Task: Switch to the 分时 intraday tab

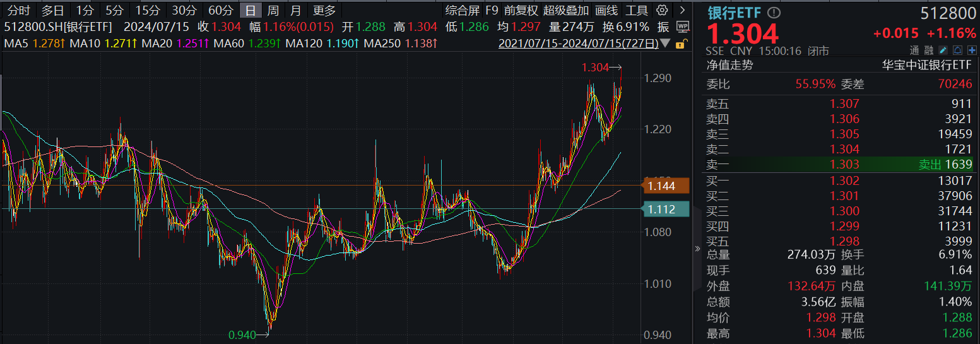Action: pos(19,10)
